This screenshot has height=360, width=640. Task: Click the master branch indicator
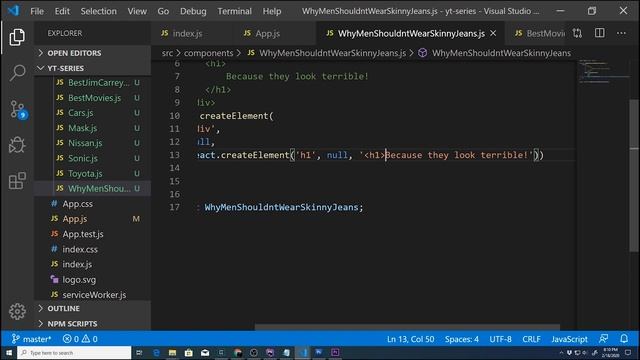31,339
